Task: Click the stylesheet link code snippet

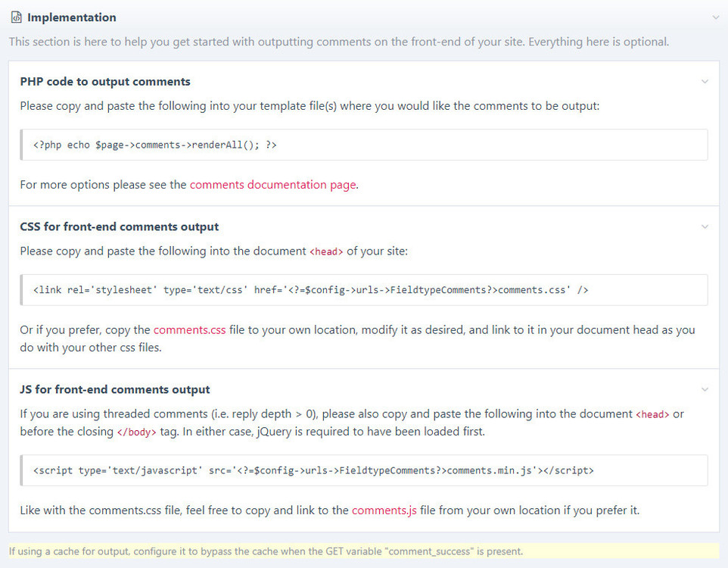Action: tap(310, 290)
